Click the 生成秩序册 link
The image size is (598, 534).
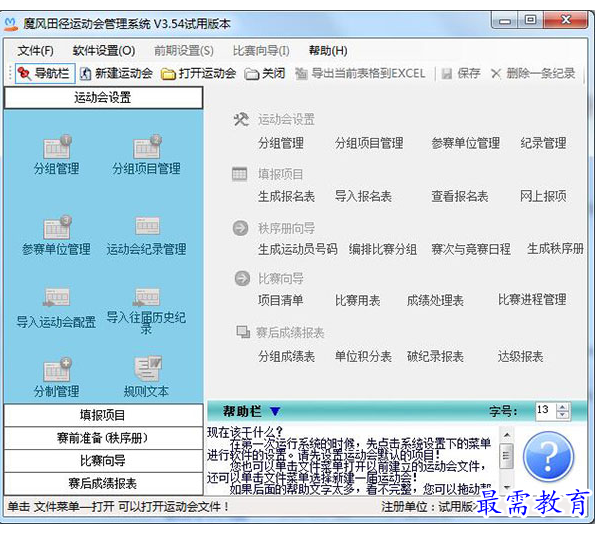point(555,249)
